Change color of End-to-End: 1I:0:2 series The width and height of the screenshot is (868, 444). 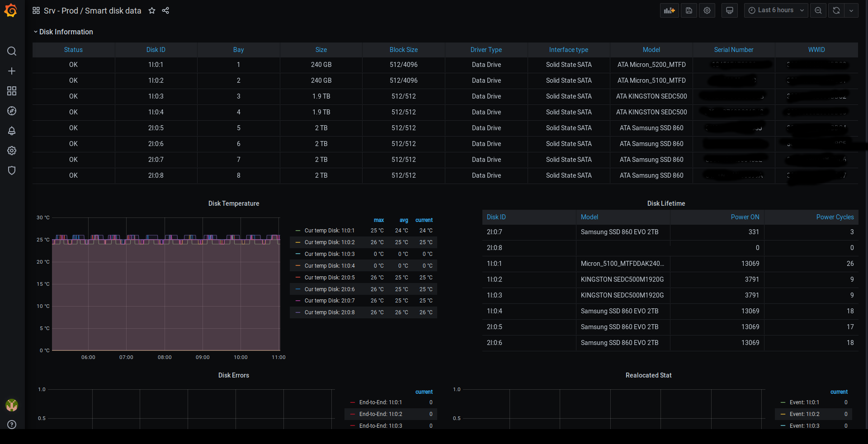click(x=353, y=414)
